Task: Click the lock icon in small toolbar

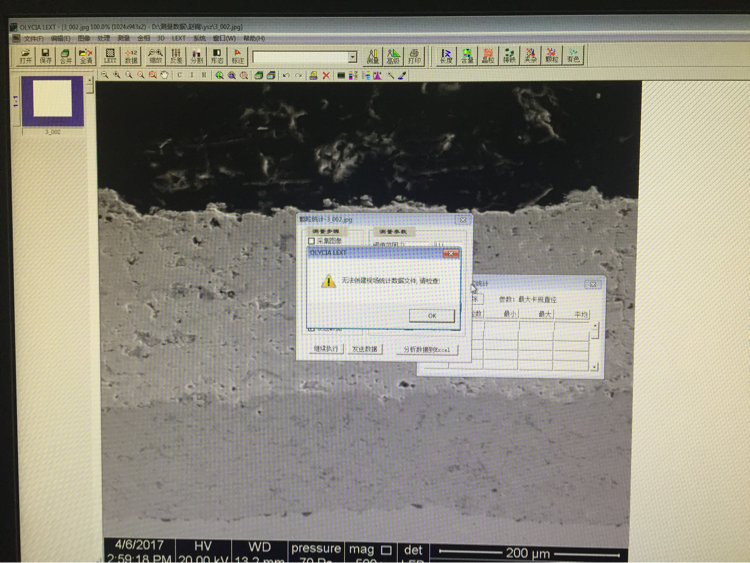Action: (314, 76)
